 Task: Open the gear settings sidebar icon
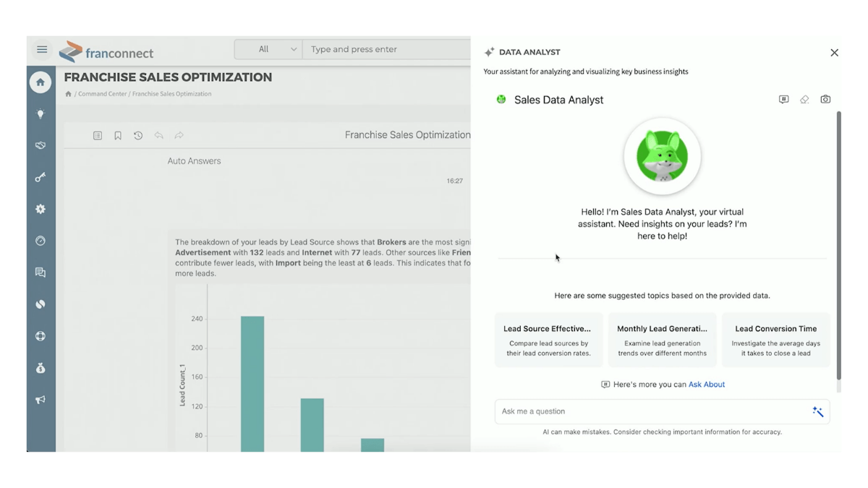pyautogui.click(x=41, y=209)
